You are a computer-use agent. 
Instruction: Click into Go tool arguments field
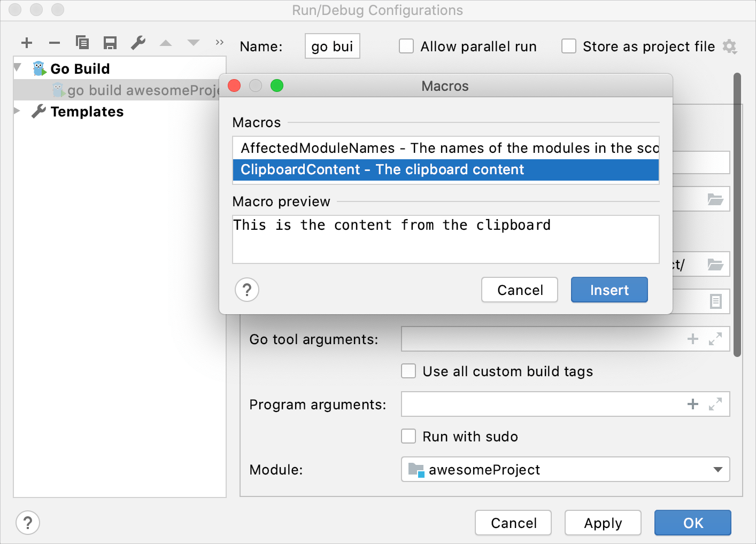565,339
